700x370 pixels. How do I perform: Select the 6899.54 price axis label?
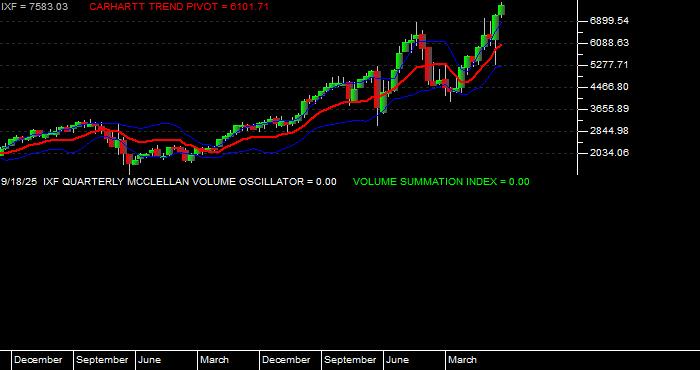[609, 21]
